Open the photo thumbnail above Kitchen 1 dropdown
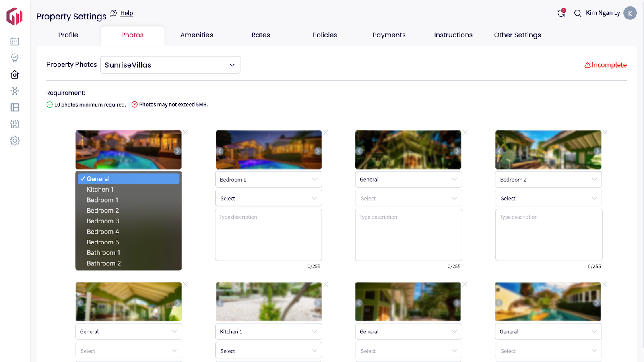The height and width of the screenshot is (362, 644). [268, 302]
